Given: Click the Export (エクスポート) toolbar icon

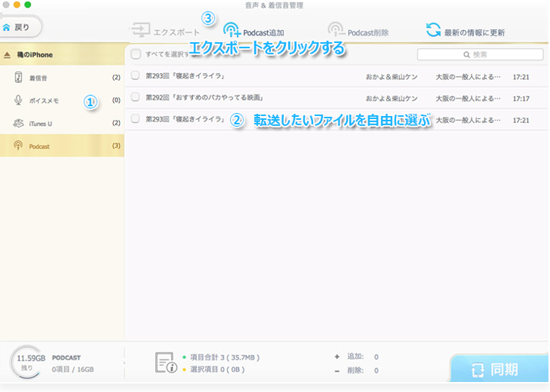Looking at the screenshot, I should point(140,32).
